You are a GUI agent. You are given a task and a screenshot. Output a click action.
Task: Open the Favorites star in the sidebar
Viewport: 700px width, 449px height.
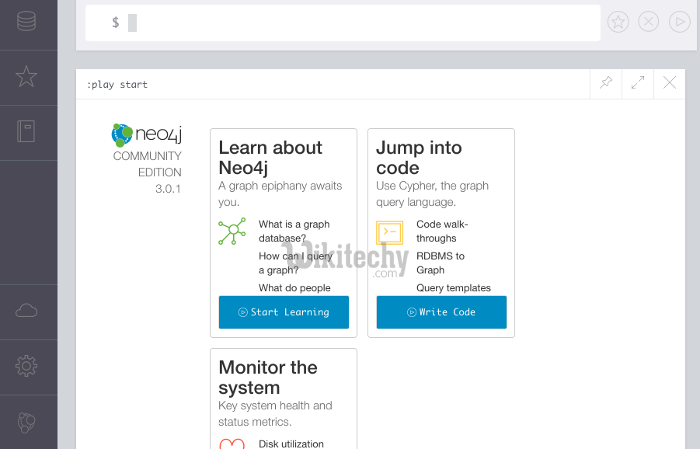coord(27,76)
